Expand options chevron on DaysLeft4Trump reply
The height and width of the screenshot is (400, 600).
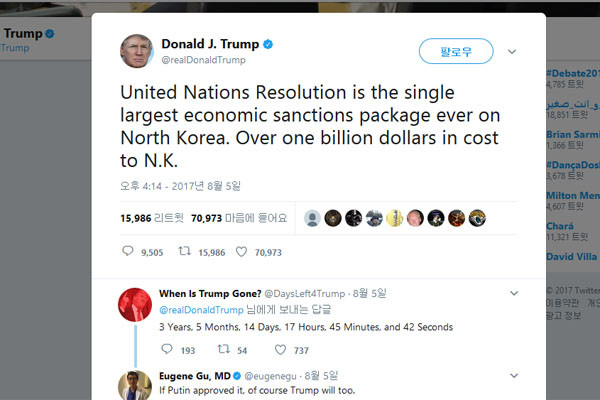click(x=514, y=294)
